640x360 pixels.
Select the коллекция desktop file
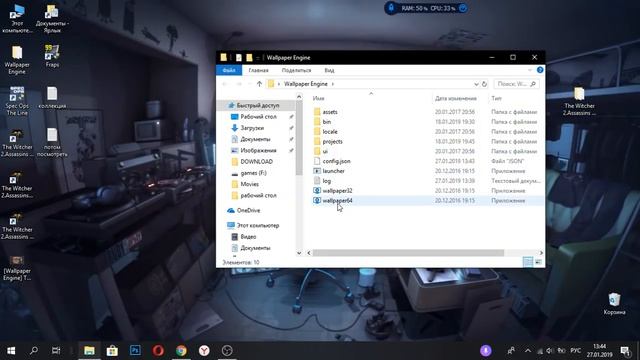[52, 98]
